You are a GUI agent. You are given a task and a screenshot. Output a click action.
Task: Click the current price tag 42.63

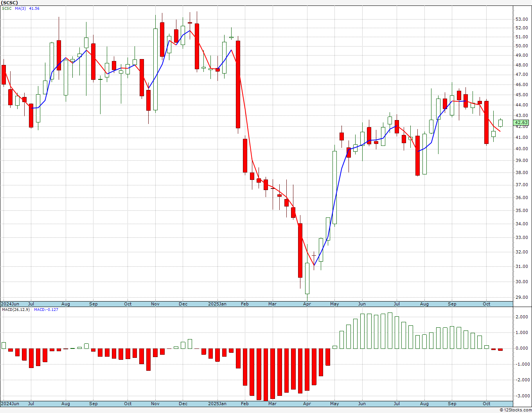(521, 122)
